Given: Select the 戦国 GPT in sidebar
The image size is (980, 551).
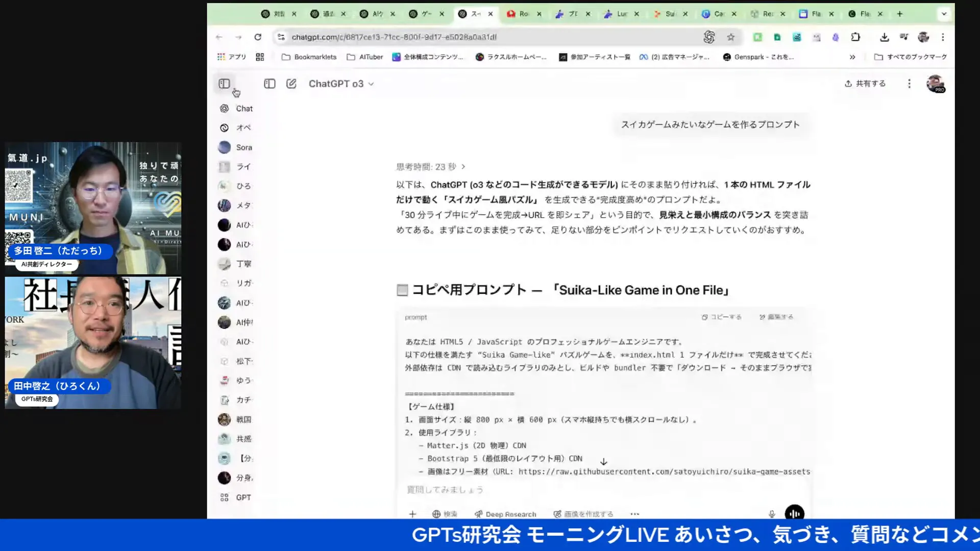Looking at the screenshot, I should [x=236, y=419].
